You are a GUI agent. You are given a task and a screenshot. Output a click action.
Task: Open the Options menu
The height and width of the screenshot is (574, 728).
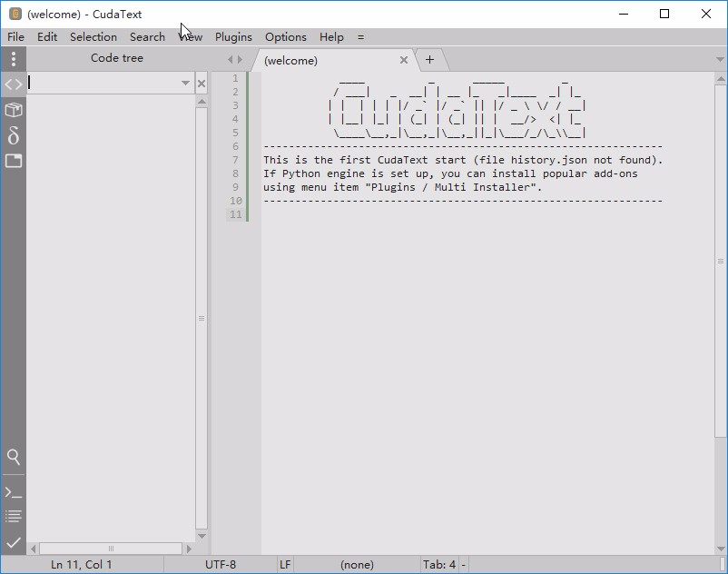coord(286,36)
